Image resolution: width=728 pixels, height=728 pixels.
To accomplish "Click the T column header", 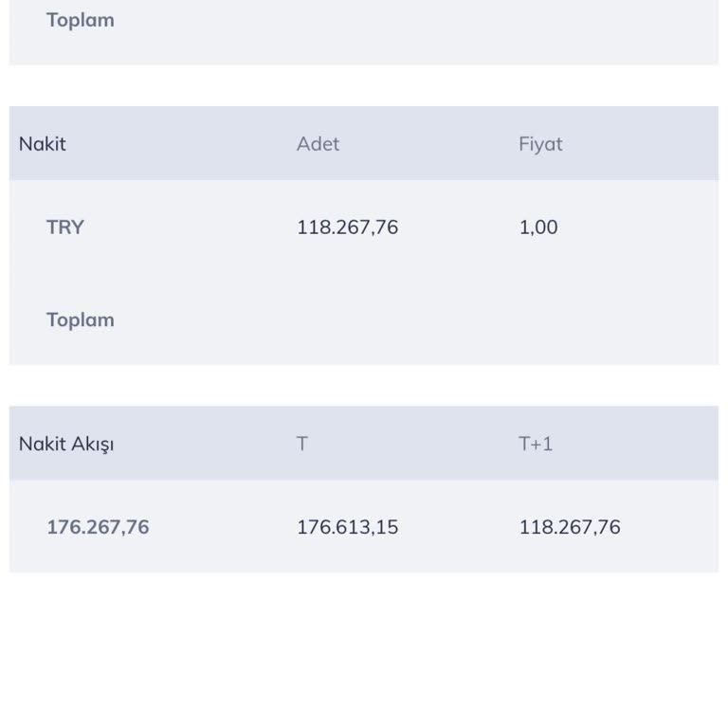I will point(302,444).
